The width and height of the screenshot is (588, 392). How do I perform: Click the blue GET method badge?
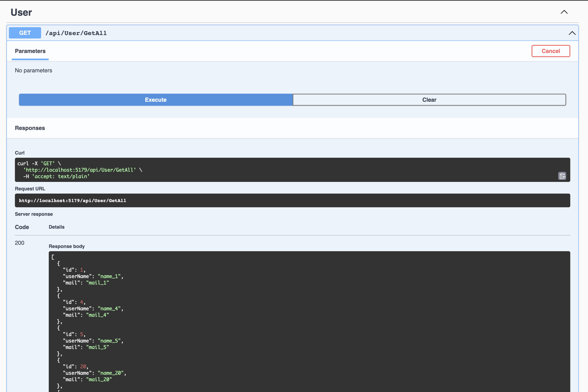coord(25,33)
